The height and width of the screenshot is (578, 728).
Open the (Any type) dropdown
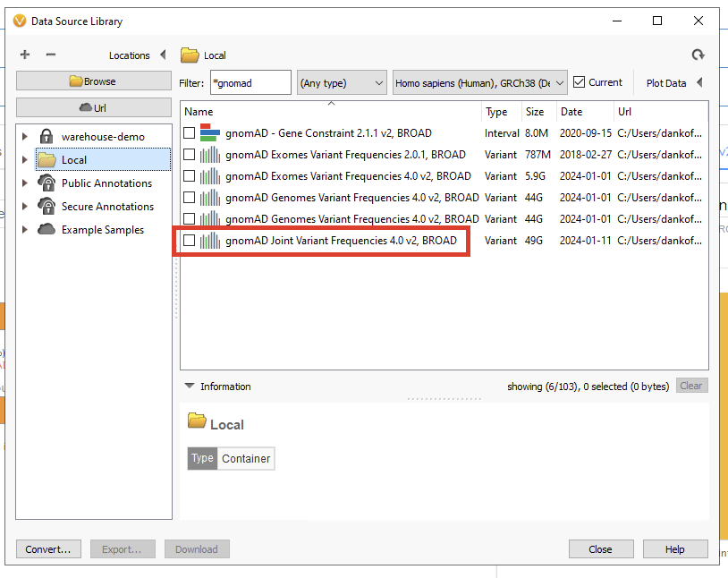[x=342, y=82]
